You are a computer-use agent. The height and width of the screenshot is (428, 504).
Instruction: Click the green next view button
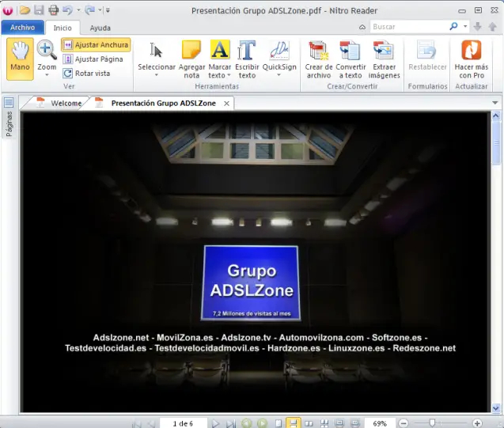click(x=262, y=423)
